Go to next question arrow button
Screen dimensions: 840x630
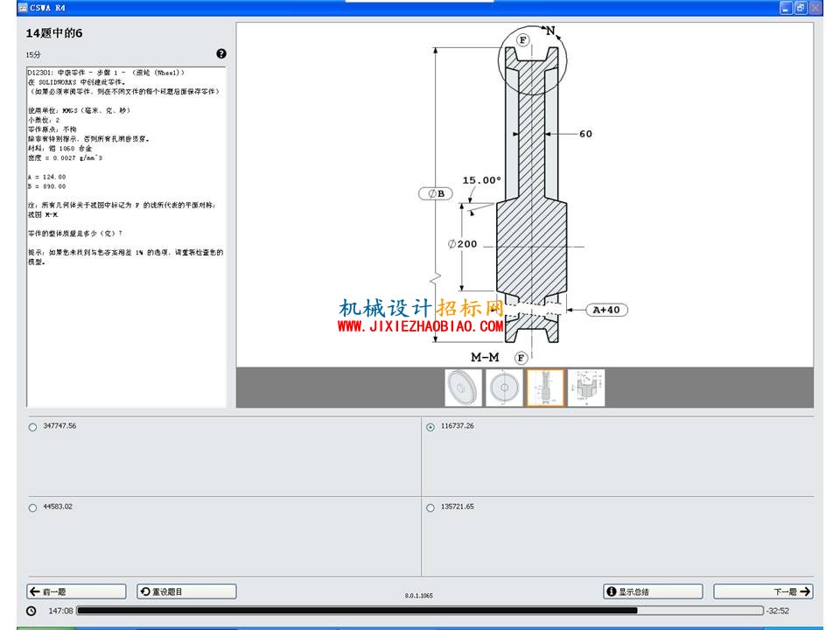tap(763, 591)
